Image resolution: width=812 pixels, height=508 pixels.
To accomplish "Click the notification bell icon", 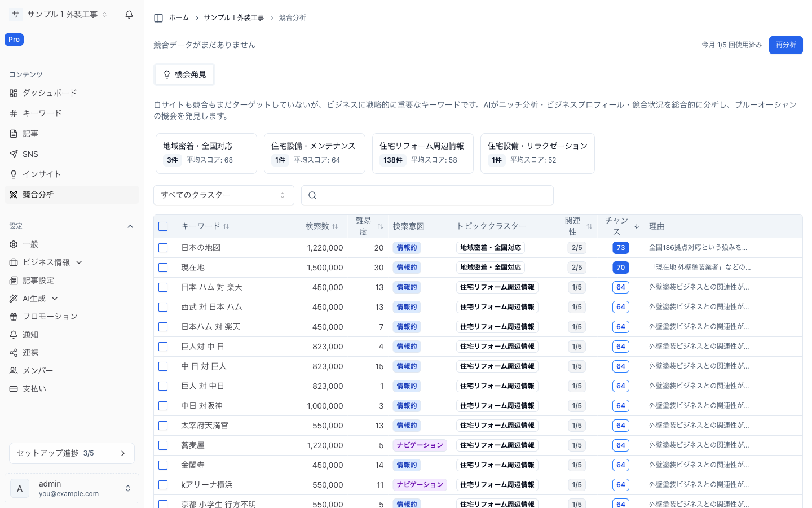I will click(129, 15).
